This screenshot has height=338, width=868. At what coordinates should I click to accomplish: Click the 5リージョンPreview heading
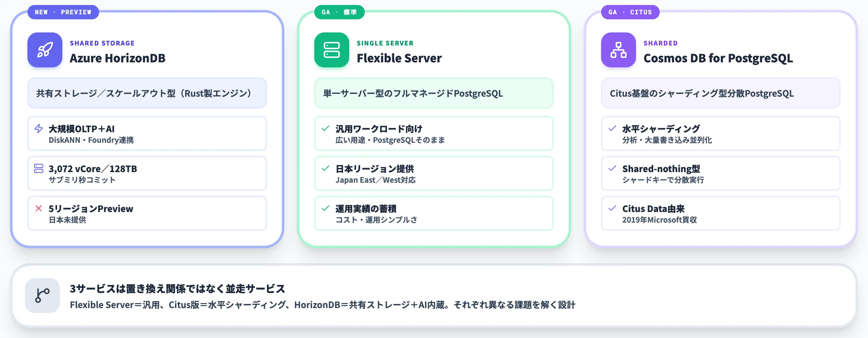(x=91, y=209)
